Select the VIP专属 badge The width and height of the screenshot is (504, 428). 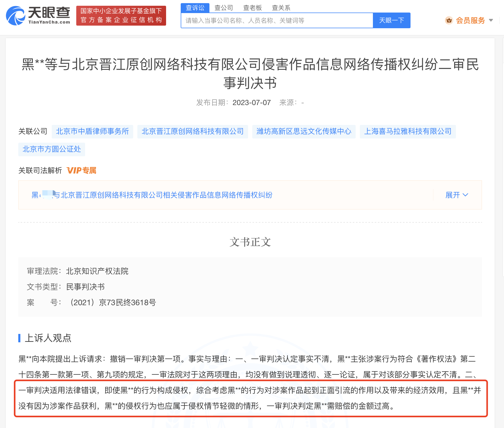click(x=81, y=170)
